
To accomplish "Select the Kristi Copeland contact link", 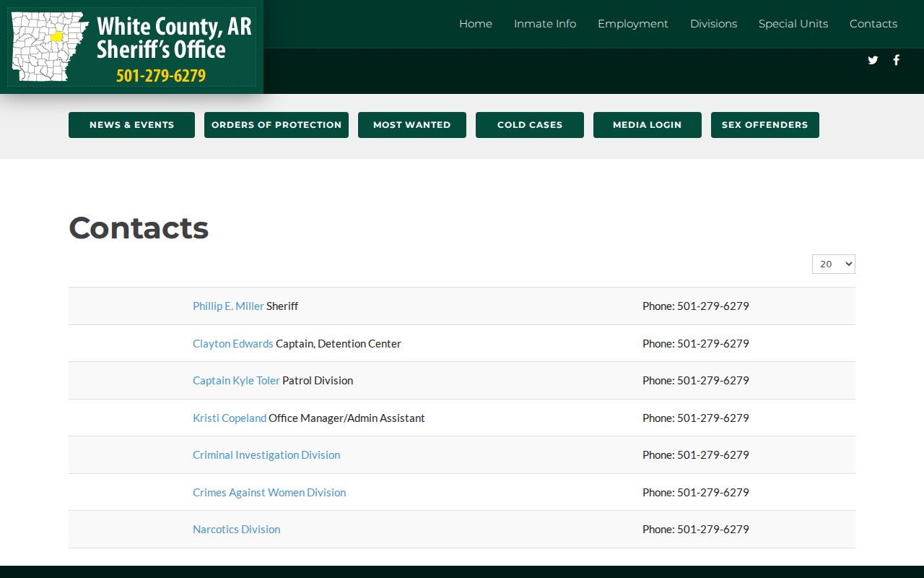I will (x=230, y=418).
